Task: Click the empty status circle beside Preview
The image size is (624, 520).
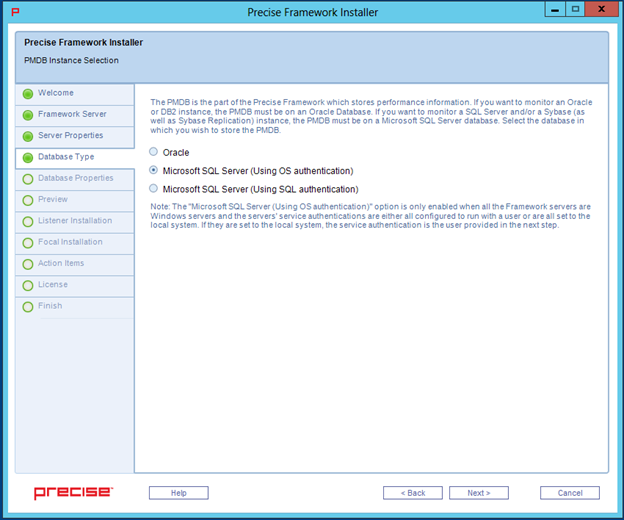Action: (28, 201)
